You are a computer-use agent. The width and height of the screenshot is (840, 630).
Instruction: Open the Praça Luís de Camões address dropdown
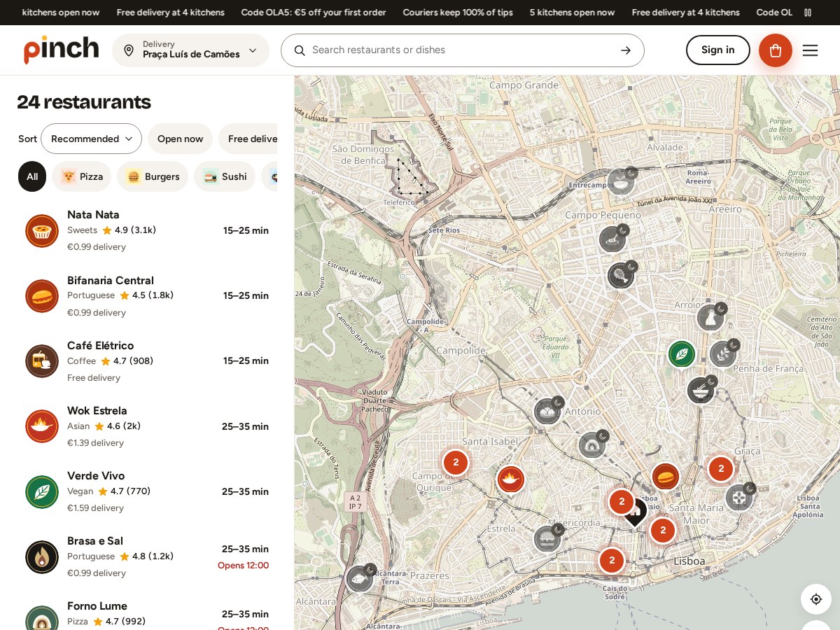(x=190, y=50)
